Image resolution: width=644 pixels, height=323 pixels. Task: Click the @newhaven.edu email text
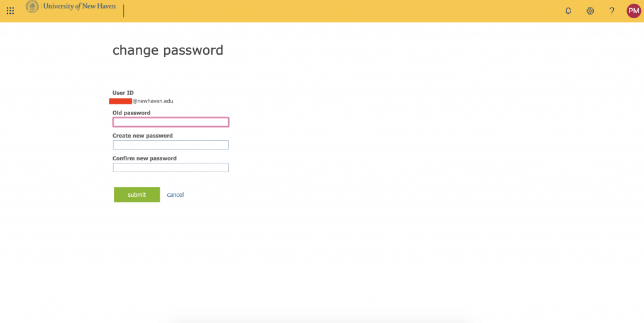152,101
